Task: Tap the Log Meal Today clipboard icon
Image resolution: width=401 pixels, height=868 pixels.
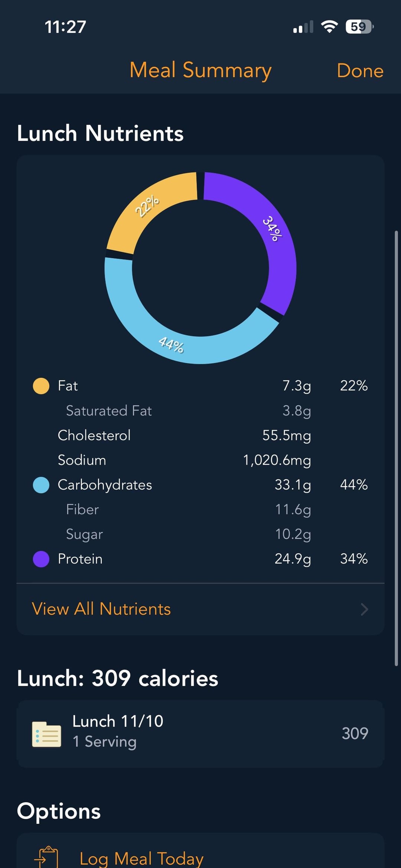Action: point(47,857)
